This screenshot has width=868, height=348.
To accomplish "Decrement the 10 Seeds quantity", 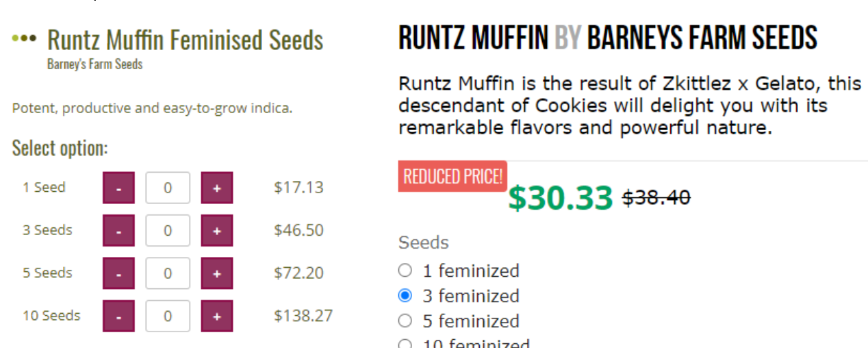I will pos(118,316).
